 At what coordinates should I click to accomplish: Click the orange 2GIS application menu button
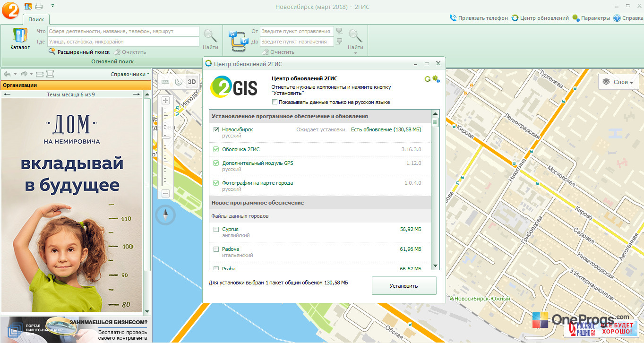pyautogui.click(x=10, y=9)
